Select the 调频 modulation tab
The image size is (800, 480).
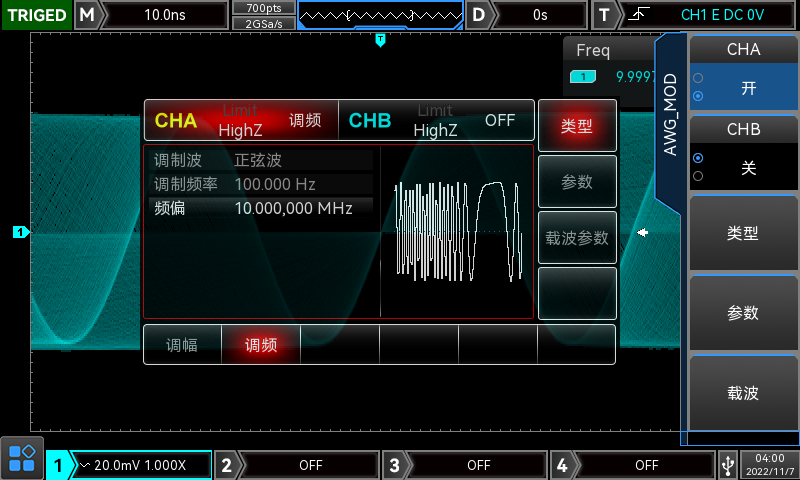261,345
